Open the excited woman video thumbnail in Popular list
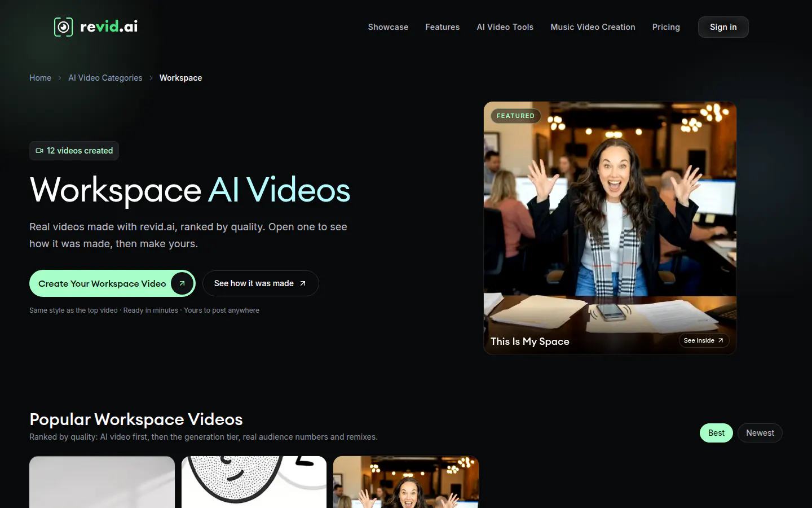Viewport: 812px width, 508px height. (x=406, y=482)
